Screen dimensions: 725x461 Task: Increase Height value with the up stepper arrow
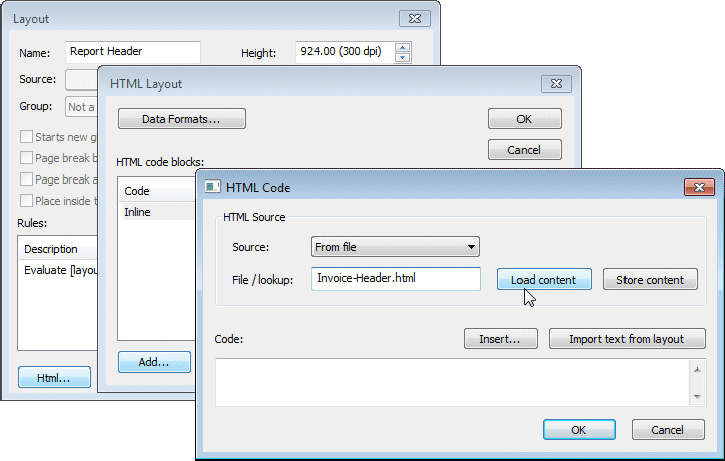[x=402, y=46]
